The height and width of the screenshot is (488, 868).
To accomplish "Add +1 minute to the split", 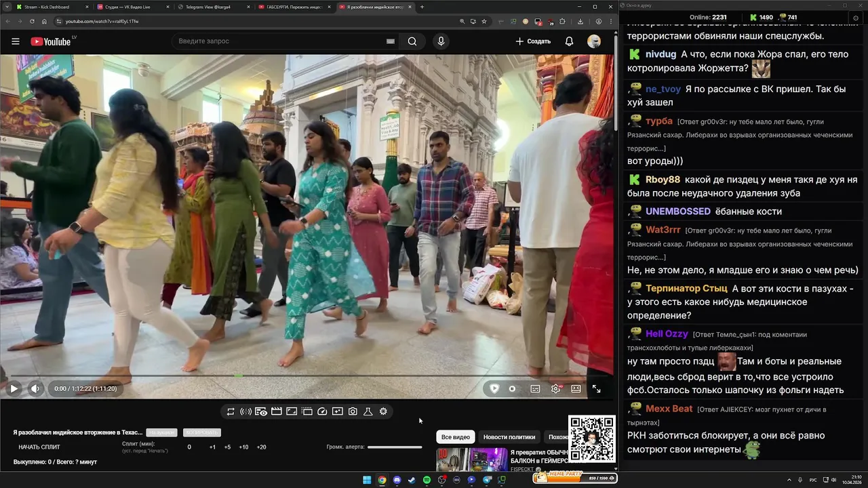I will 212,447.
